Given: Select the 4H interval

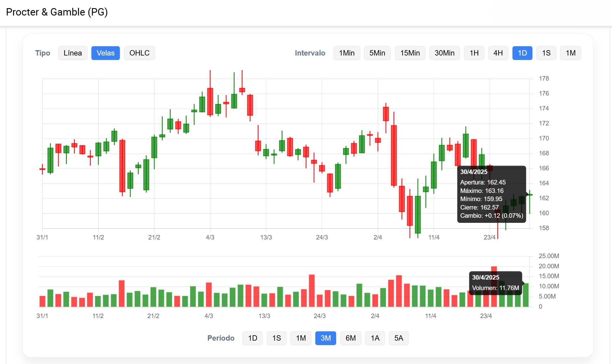Looking at the screenshot, I should pyautogui.click(x=498, y=53).
